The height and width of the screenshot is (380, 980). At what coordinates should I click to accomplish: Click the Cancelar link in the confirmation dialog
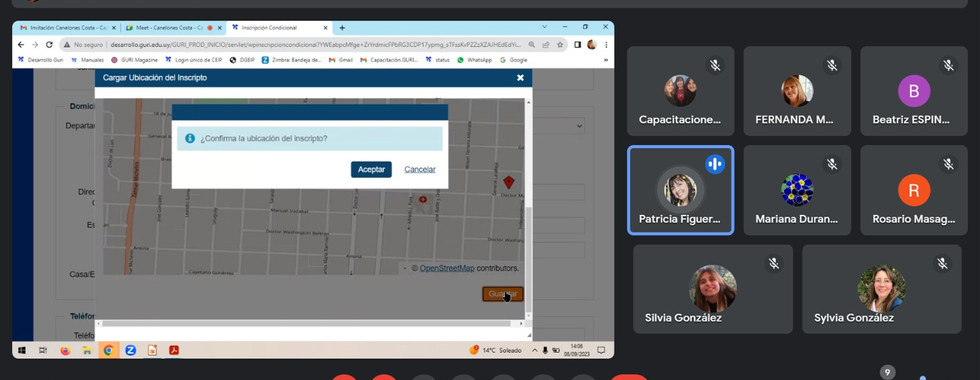420,169
